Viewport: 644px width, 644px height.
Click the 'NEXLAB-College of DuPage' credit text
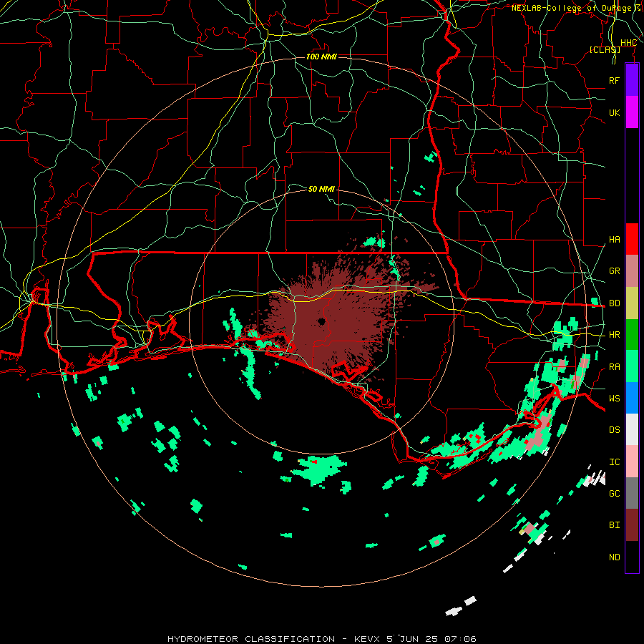[x=571, y=8]
